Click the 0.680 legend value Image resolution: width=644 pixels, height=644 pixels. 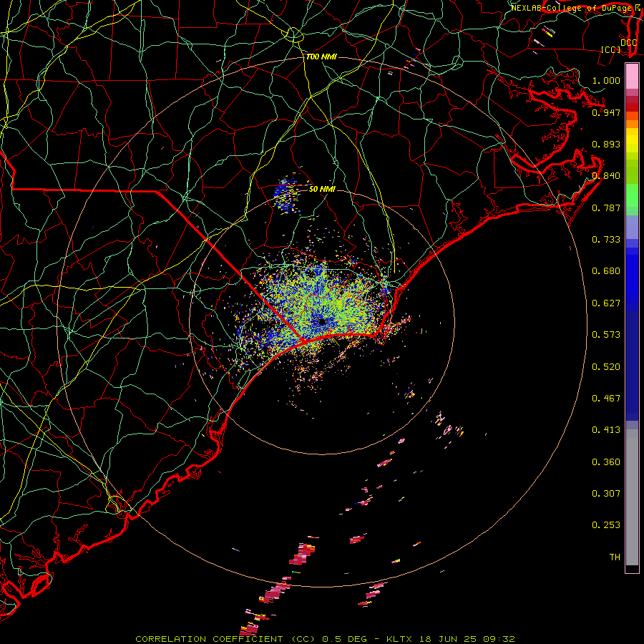point(606,271)
